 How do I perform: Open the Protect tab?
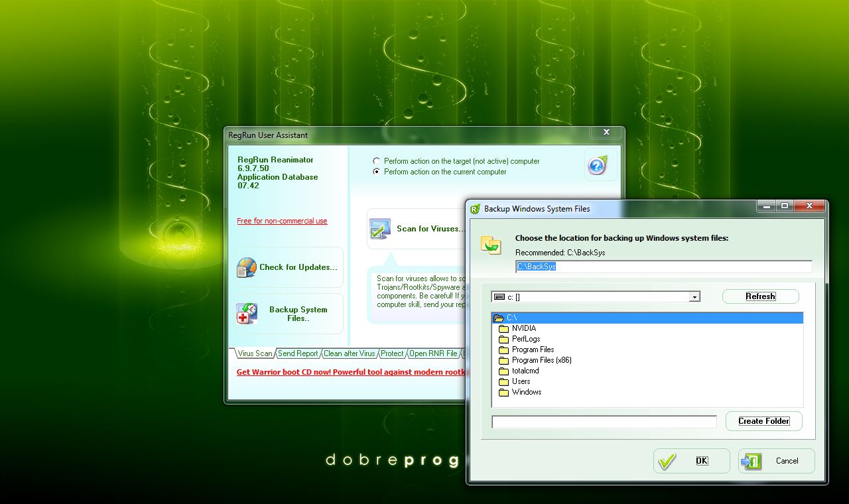pyautogui.click(x=392, y=353)
